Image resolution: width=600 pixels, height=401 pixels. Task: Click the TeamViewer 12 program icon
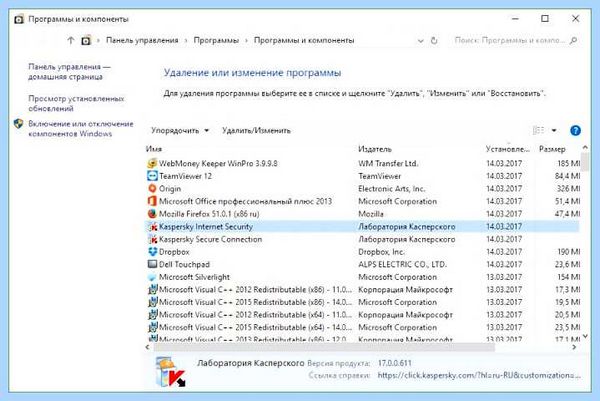point(152,176)
